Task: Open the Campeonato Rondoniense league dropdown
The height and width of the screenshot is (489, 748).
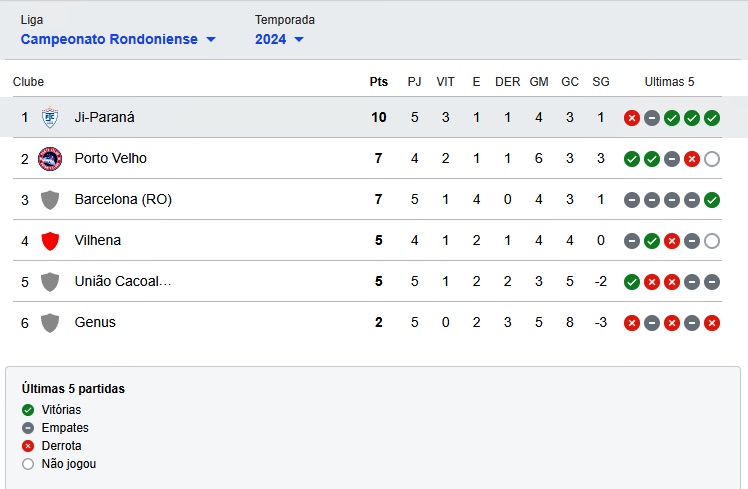Action: point(118,39)
